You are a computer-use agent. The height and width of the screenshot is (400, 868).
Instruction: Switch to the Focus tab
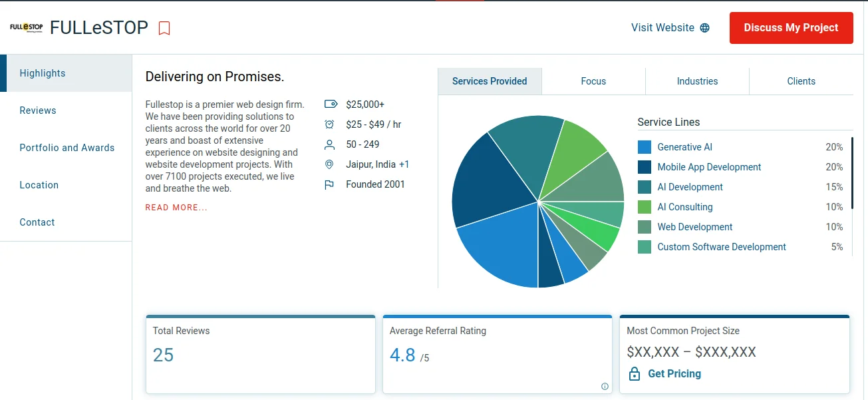[x=593, y=81]
